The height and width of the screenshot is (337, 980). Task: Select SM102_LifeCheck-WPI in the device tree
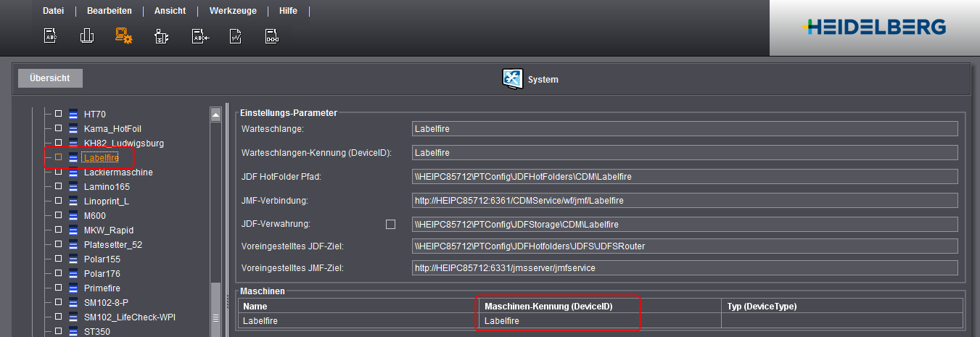click(130, 317)
